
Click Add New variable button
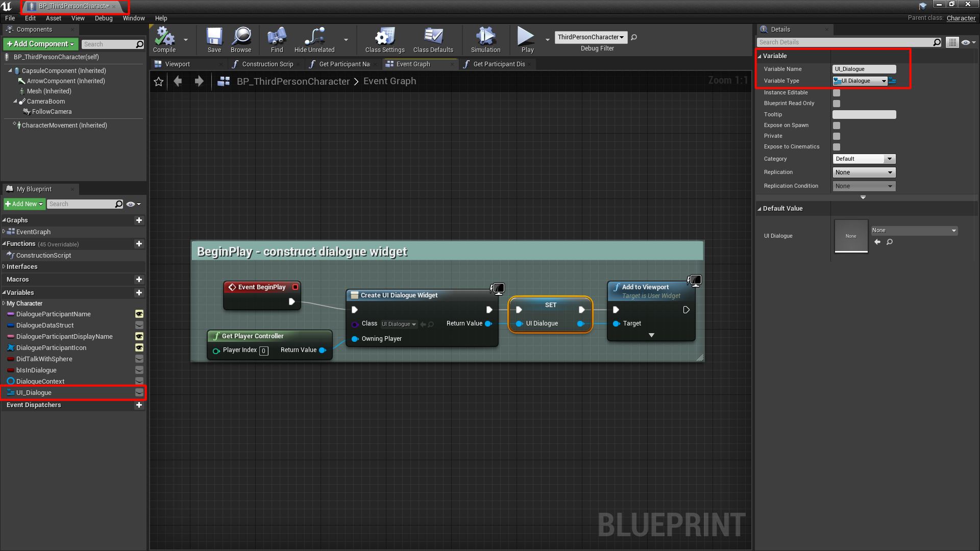pos(139,293)
